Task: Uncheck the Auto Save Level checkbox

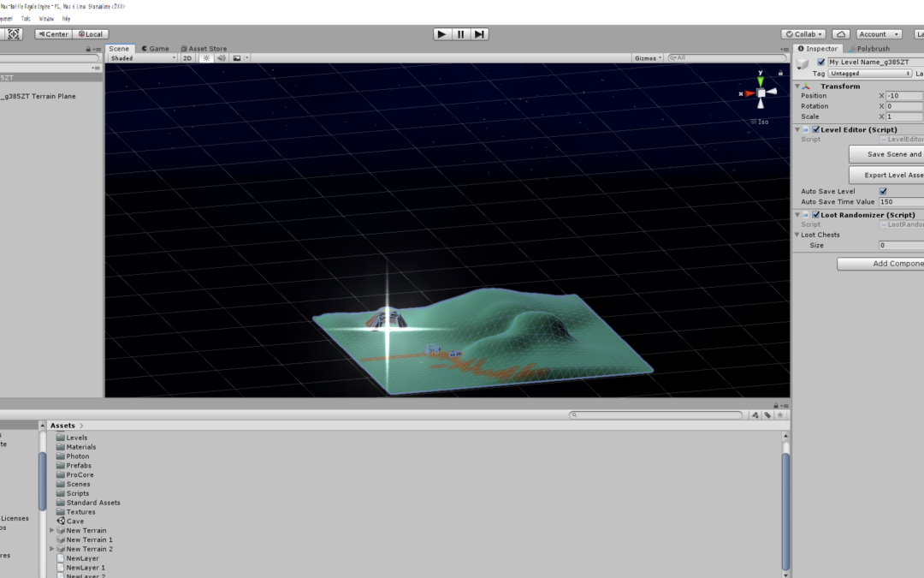Action: 883,191
